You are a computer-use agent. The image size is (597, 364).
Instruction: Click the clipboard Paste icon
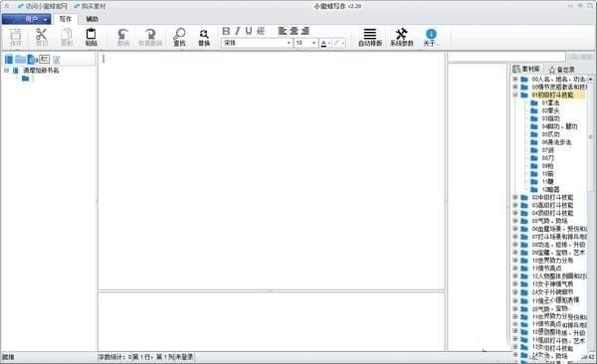pyautogui.click(x=91, y=37)
